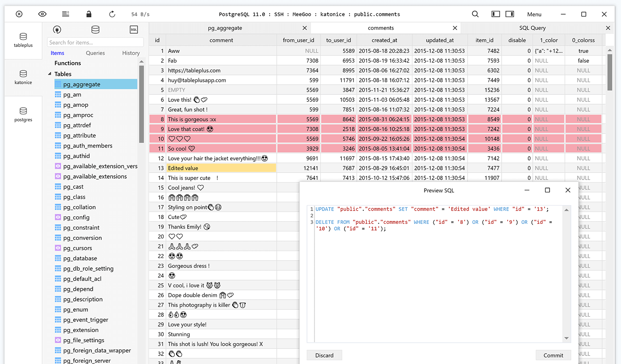Screen dimensions: 621x364
Task: Click the 'Gorgeous dress !' comment cell
Action: (x=221, y=266)
